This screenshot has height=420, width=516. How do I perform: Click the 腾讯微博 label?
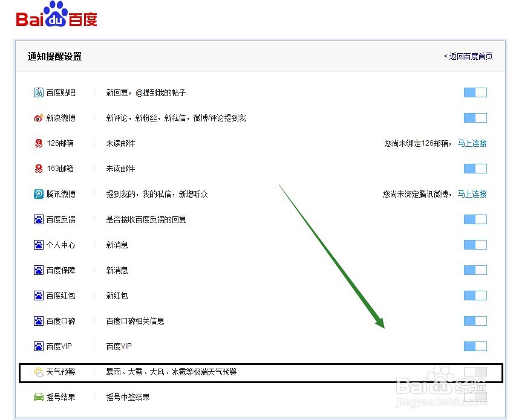coord(61,194)
